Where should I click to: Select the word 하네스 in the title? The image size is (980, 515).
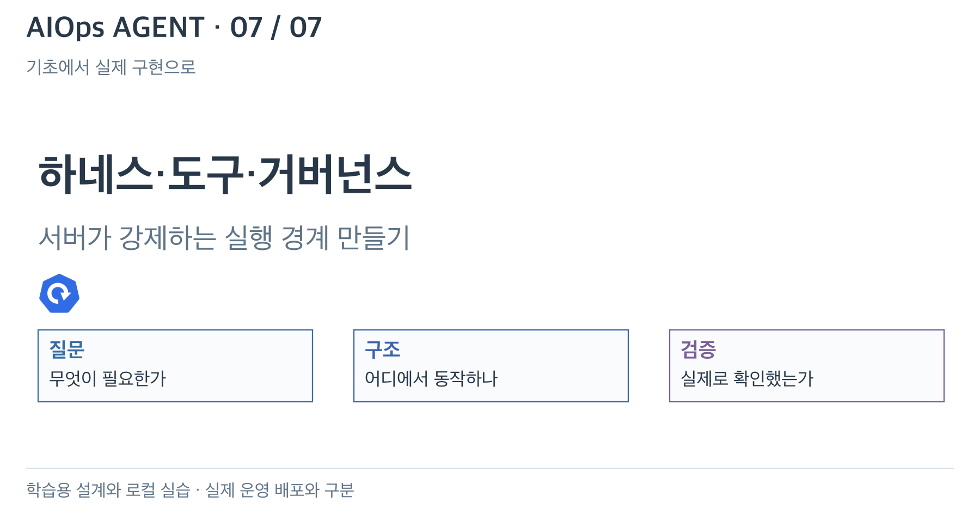[96, 175]
